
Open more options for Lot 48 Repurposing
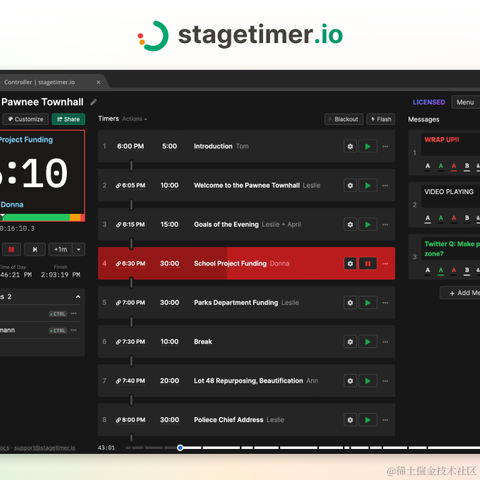coord(385,381)
